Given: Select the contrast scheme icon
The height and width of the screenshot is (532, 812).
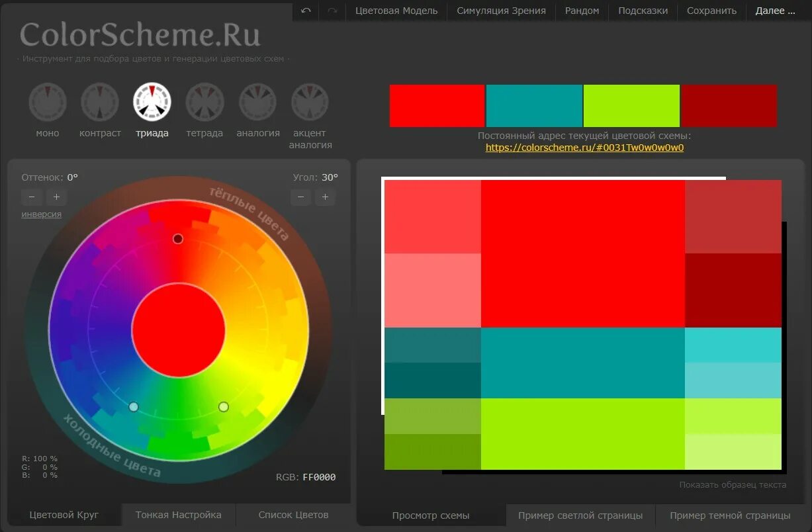Looking at the screenshot, I should pyautogui.click(x=100, y=102).
